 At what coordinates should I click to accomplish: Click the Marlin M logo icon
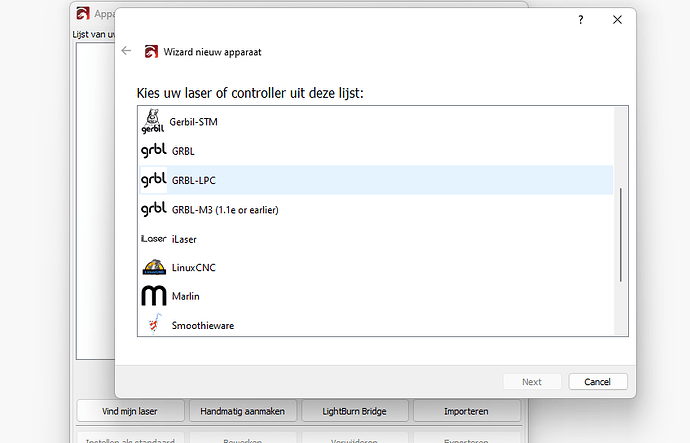(x=154, y=296)
